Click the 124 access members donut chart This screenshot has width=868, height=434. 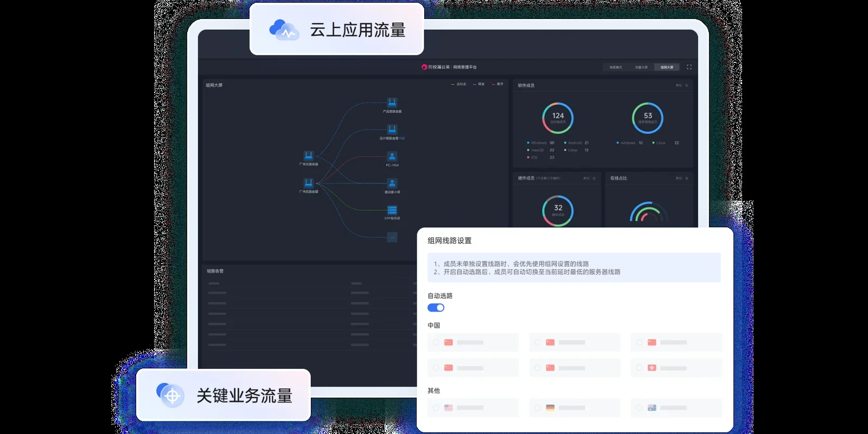(558, 118)
